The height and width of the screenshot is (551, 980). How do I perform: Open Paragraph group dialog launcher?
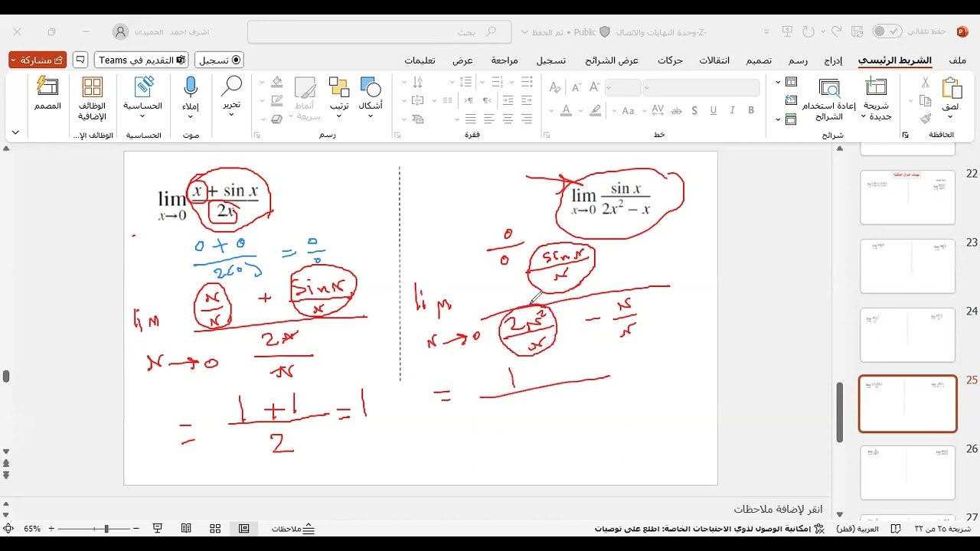point(397,135)
